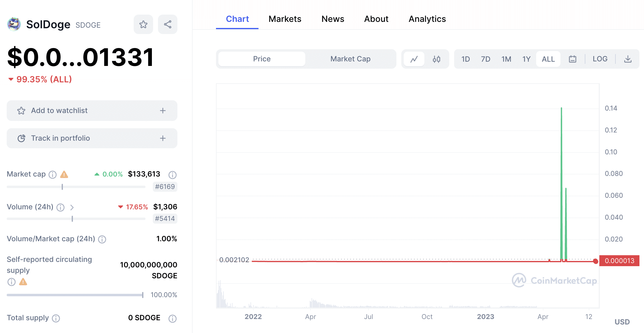Select the Market Cap toggle
Viewport: 644px width, 333px height.
[350, 59]
